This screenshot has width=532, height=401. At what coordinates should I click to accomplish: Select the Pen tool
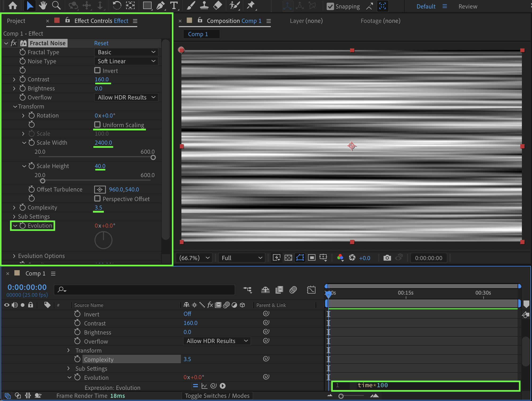(160, 5)
